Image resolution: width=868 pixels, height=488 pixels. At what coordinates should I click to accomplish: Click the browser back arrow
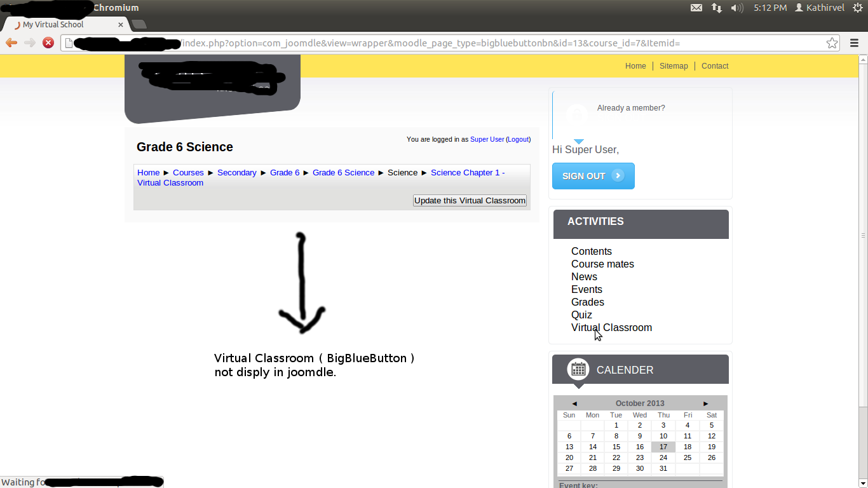pos(11,43)
